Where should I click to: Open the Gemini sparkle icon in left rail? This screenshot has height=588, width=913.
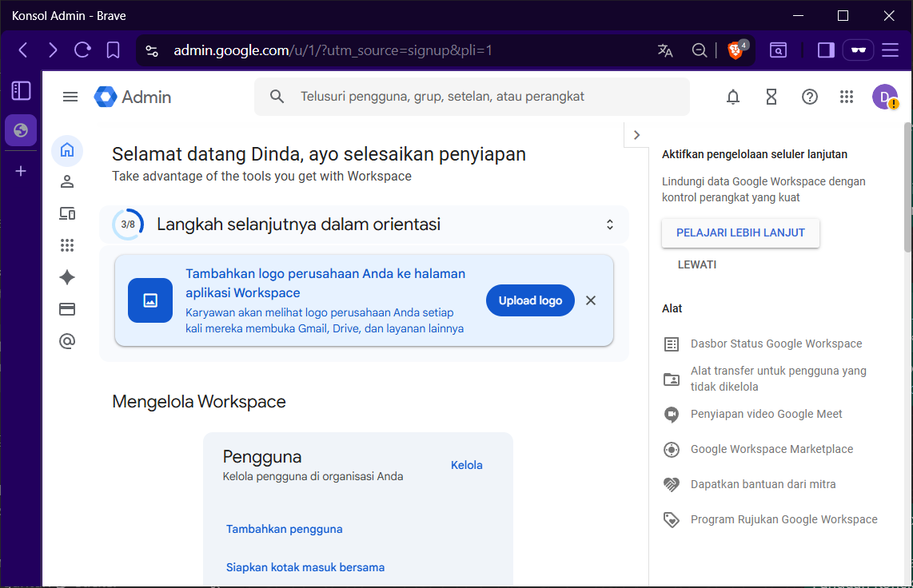[67, 277]
